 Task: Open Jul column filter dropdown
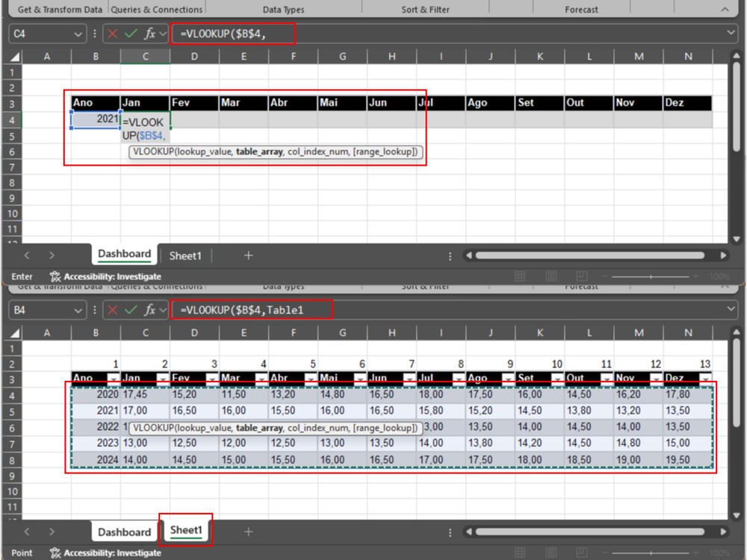(x=459, y=379)
